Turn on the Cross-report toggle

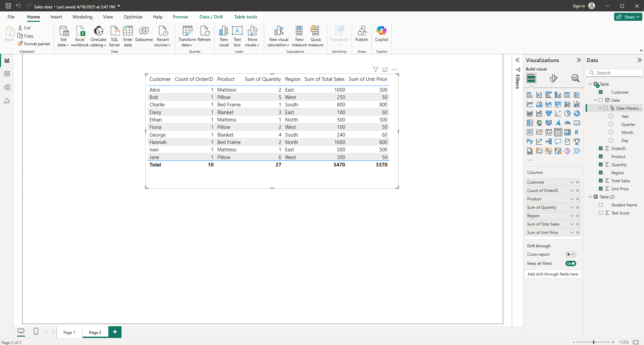coord(571,254)
